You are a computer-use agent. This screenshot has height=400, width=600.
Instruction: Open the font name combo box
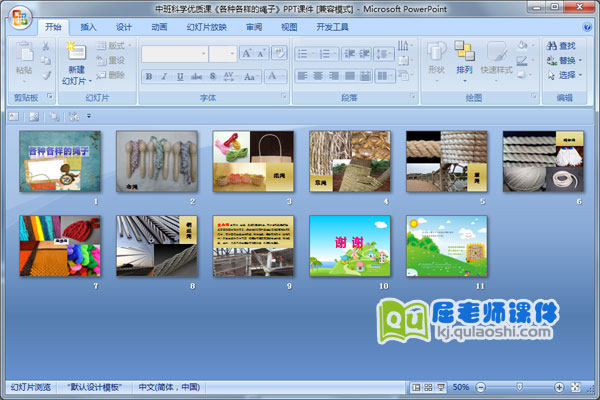point(174,54)
